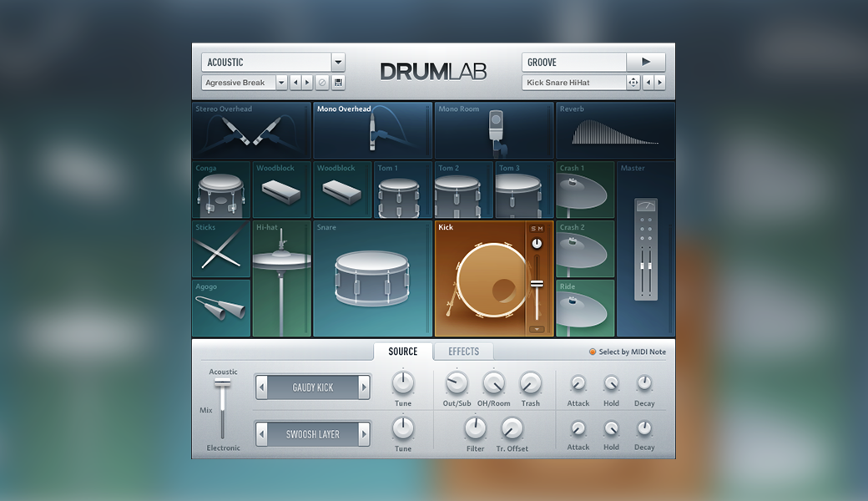Click the Filter knob

475,428
